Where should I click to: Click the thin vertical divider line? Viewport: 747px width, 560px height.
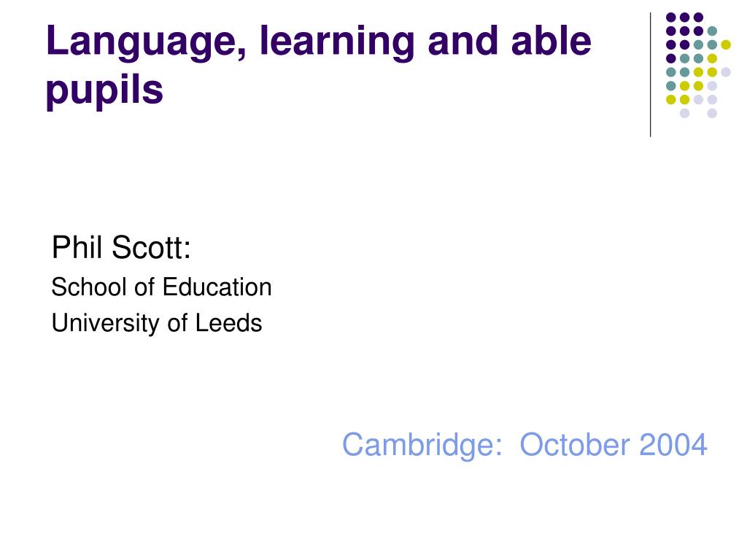click(650, 75)
